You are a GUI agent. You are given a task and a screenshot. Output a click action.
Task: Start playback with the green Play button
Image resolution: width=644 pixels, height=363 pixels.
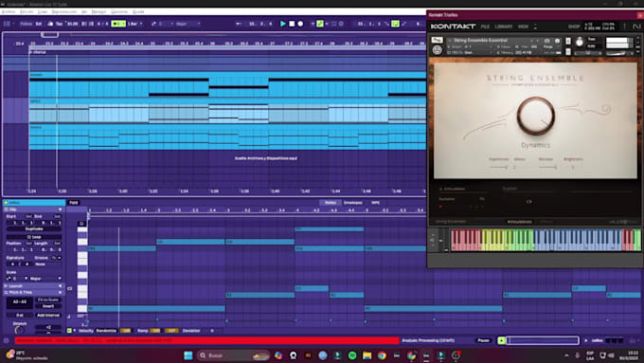(x=282, y=24)
